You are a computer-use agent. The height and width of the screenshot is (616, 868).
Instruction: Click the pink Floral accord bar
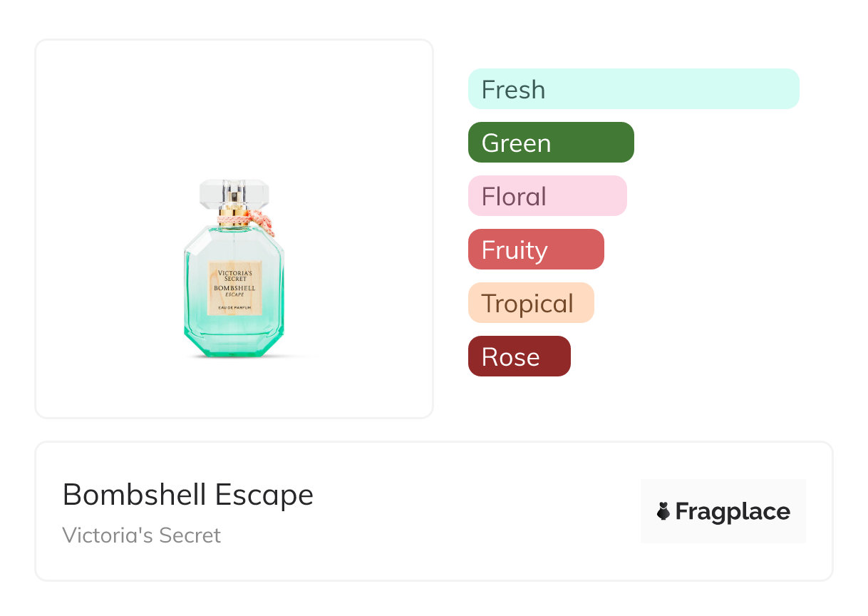click(x=547, y=196)
